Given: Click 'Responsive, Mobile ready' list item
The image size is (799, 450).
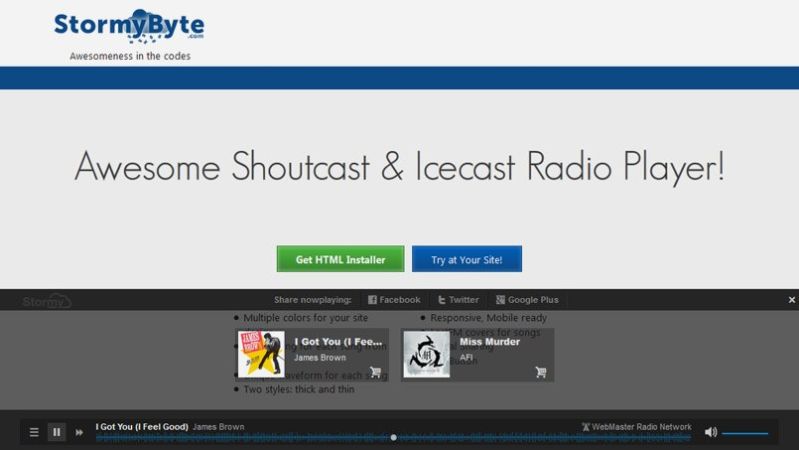Looking at the screenshot, I should point(488,317).
